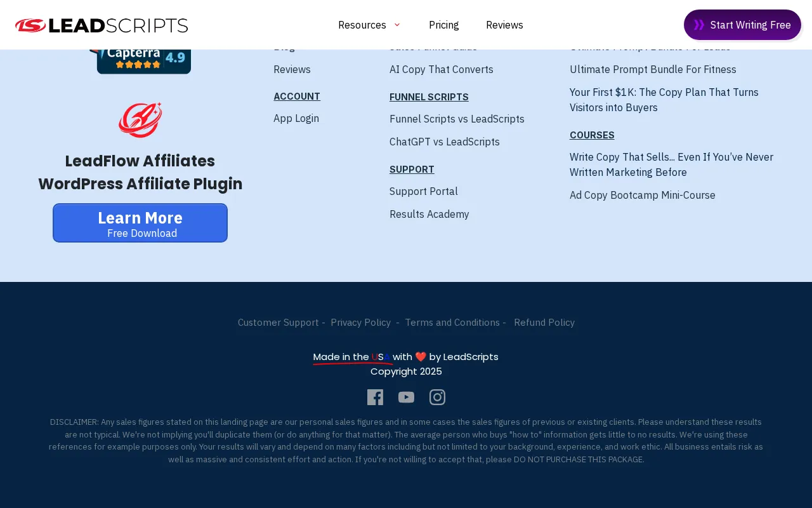Click the Learn More Free Download button
This screenshot has height=508, width=812.
click(x=140, y=223)
